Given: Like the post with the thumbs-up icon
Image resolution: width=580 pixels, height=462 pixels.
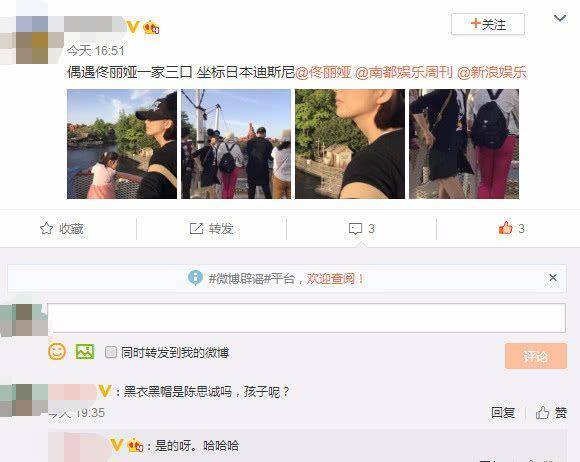Looking at the screenshot, I should [505, 228].
